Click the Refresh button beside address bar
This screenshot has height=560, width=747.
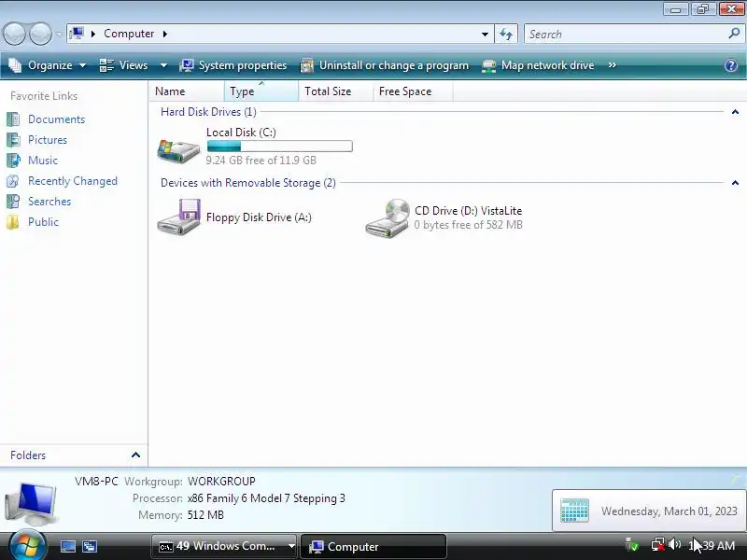pos(506,34)
